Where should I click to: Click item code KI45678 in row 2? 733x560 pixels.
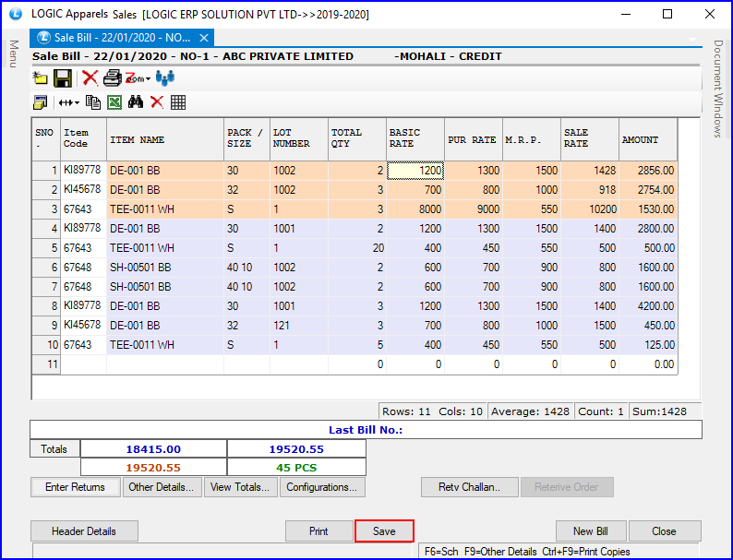83,190
